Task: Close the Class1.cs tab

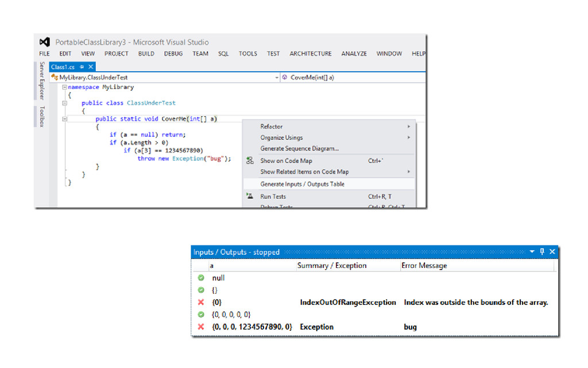Action: click(91, 67)
